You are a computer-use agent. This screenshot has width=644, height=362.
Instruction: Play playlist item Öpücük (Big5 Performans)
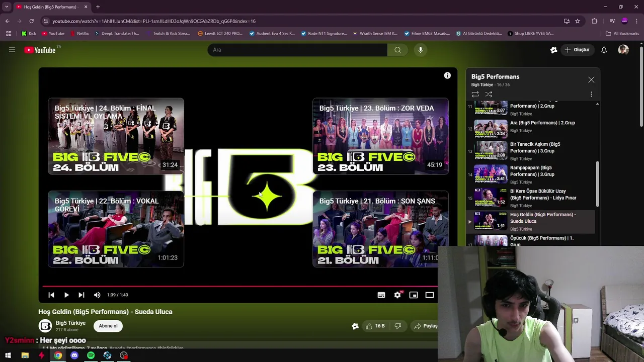(531, 240)
